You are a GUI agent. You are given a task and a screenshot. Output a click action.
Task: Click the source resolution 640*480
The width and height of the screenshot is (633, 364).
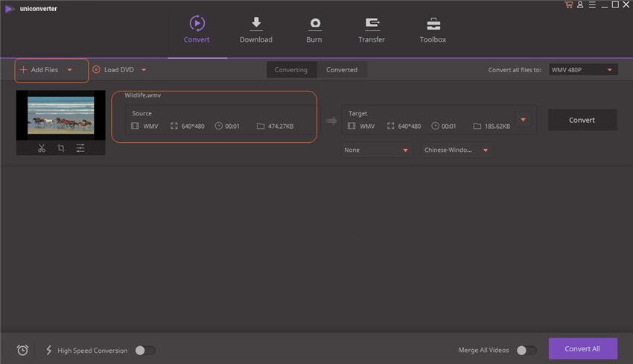(x=193, y=127)
